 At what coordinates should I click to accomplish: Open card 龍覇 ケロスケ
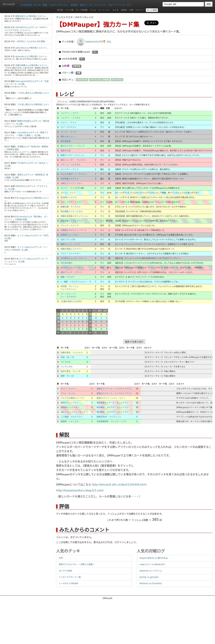tap(68, 277)
